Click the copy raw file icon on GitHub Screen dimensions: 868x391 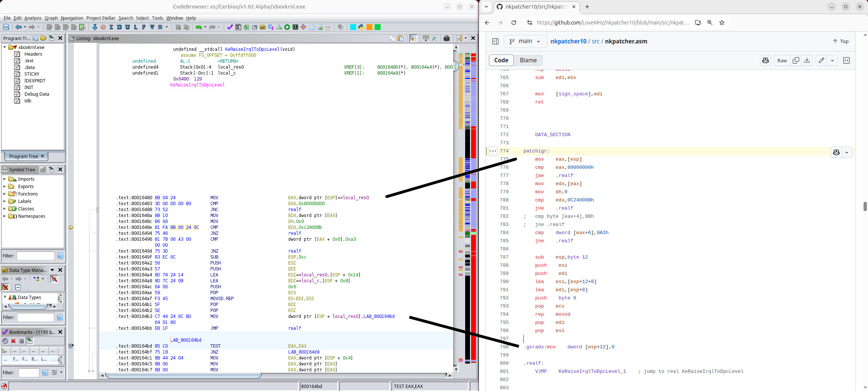coord(796,60)
